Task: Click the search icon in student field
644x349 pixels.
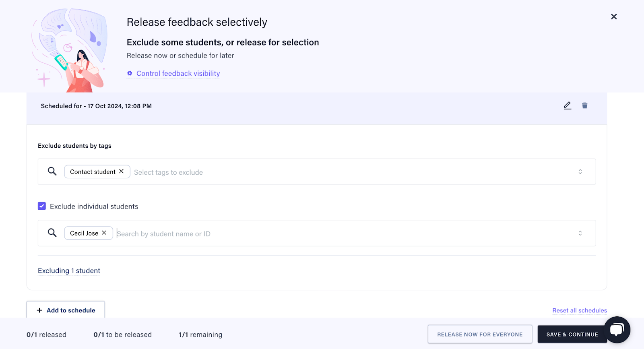Action: pyautogui.click(x=52, y=233)
